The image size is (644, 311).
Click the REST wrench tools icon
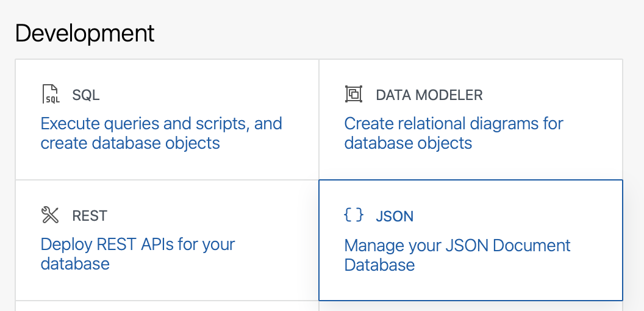50,215
